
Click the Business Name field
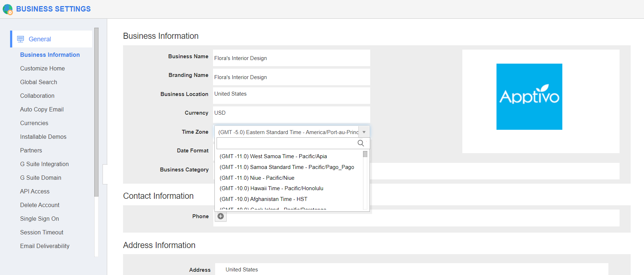[x=291, y=58]
